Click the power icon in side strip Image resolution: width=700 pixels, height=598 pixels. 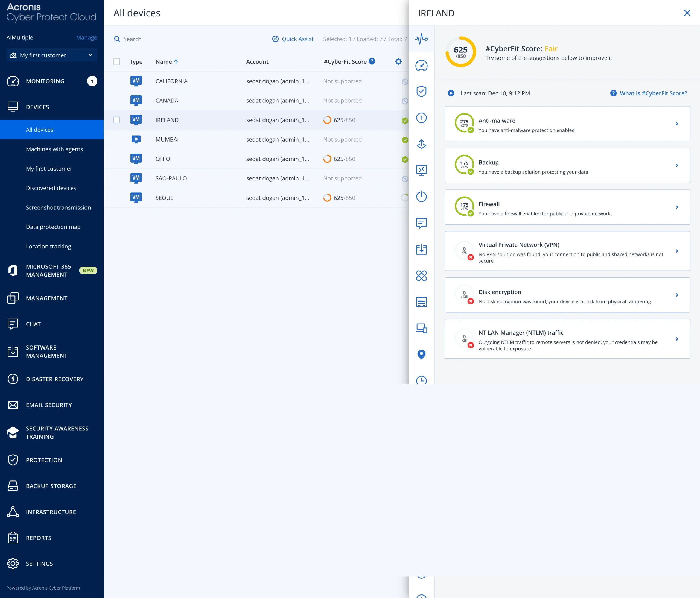421,197
